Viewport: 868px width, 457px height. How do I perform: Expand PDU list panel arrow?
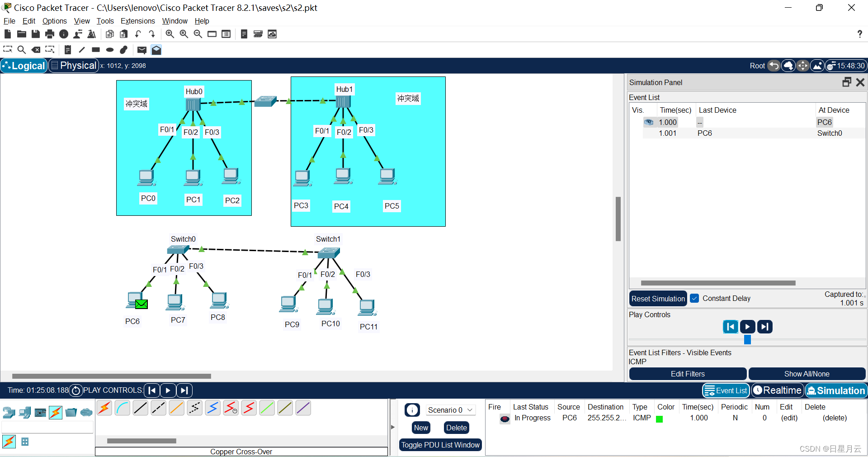pos(393,427)
